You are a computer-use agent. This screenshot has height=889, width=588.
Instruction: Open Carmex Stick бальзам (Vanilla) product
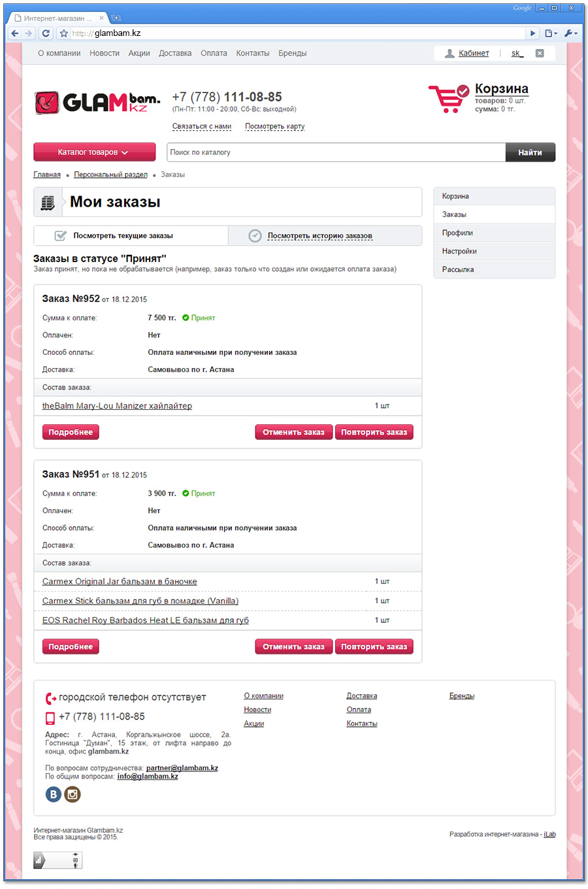(140, 601)
